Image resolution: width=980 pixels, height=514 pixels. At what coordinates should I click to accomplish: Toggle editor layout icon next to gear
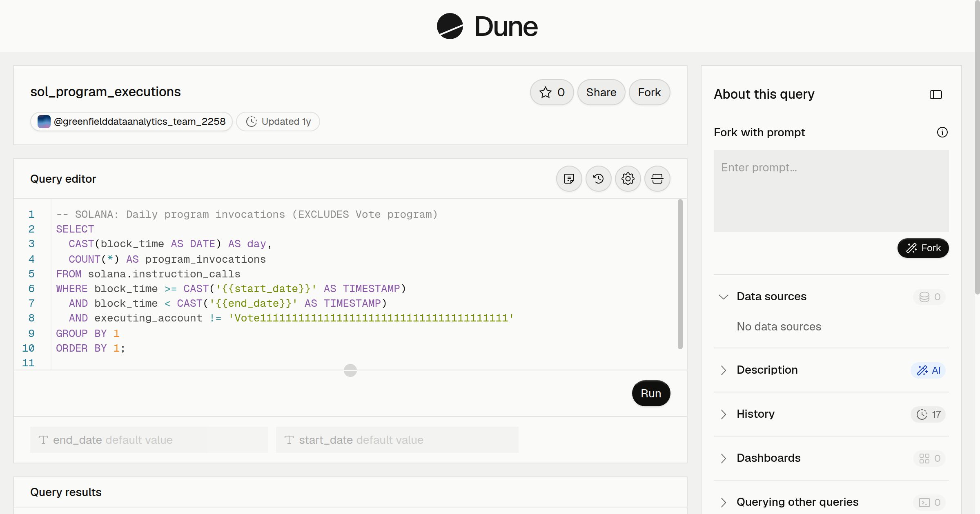pos(657,179)
